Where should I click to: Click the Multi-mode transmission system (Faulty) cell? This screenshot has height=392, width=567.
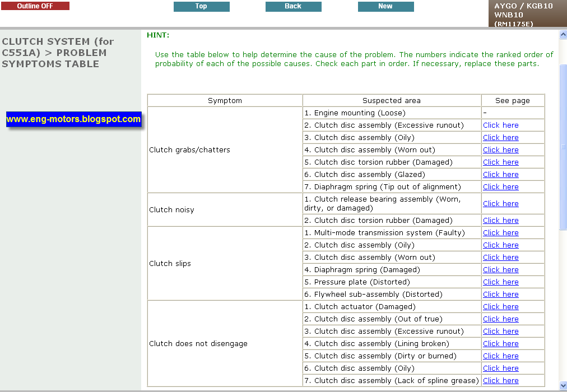392,232
